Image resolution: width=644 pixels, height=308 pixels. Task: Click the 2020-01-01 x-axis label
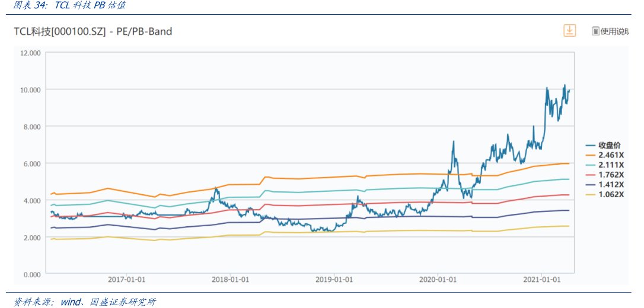pyautogui.click(x=438, y=280)
